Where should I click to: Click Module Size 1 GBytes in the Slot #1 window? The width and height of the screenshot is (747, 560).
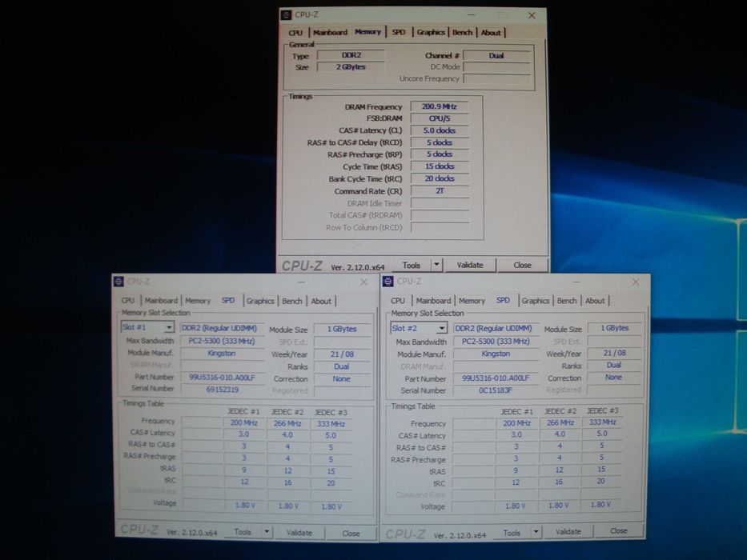[x=342, y=329]
